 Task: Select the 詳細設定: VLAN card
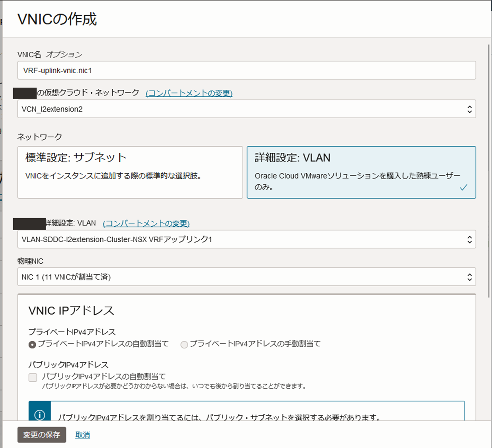pos(361,172)
